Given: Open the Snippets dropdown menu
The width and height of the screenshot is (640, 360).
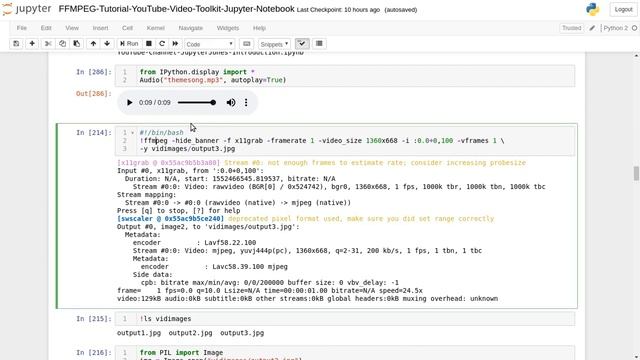Looking at the screenshot, I should coord(274,44).
